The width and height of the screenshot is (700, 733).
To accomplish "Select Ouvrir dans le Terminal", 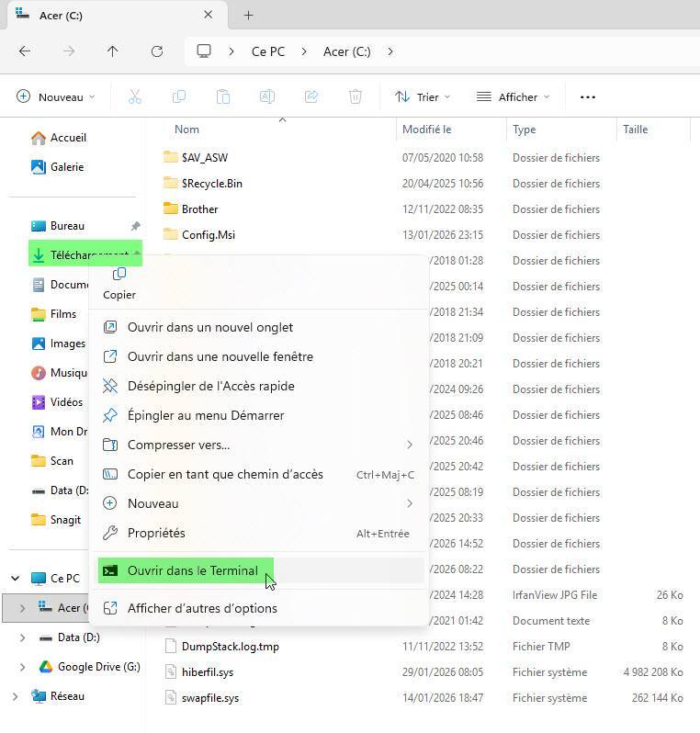I will [x=192, y=570].
